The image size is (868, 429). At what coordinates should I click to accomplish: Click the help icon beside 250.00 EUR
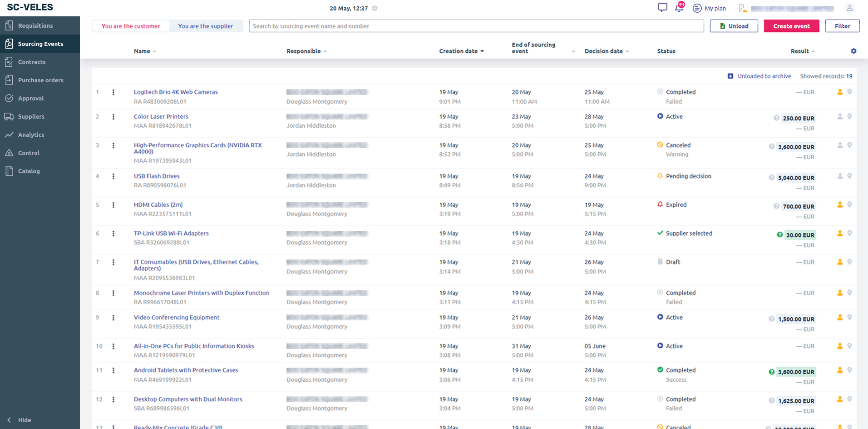776,118
